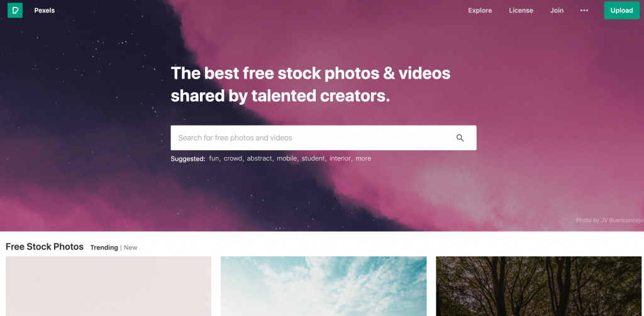Select the suggested term 'mobile'
The image size is (644, 316).
pyautogui.click(x=287, y=158)
